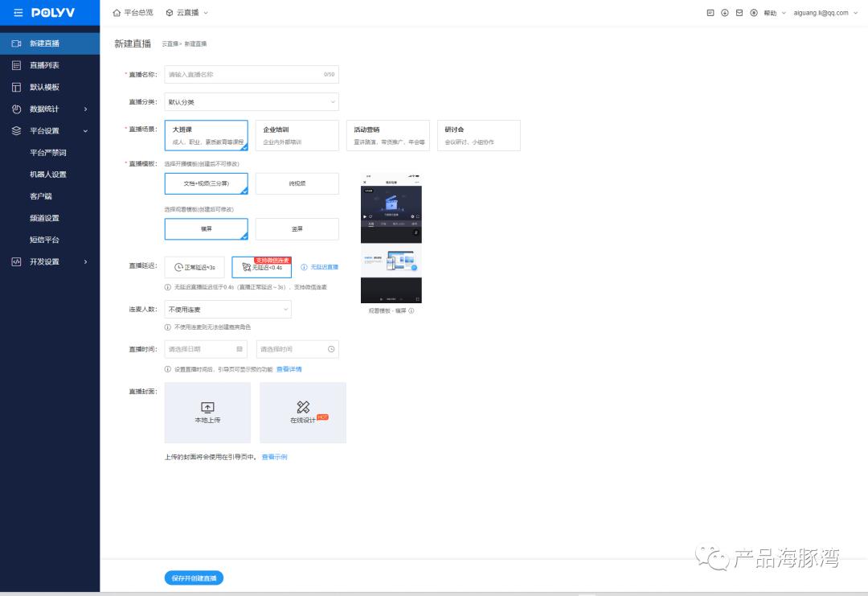Open 默认模板 in the sidebar

click(50, 87)
